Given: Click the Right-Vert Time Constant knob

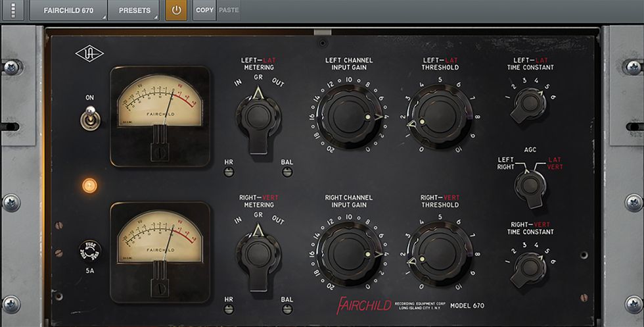Looking at the screenshot, I should 528,266.
